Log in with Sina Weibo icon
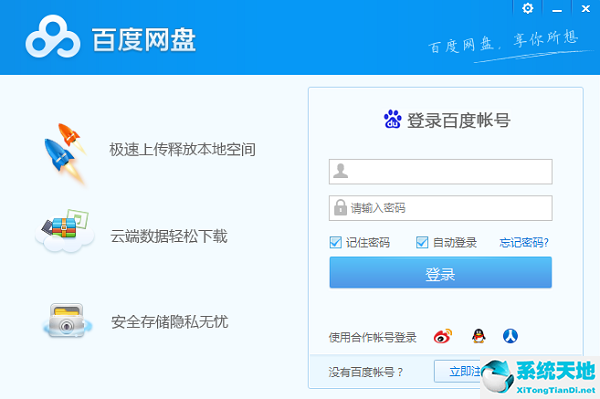 pos(443,336)
